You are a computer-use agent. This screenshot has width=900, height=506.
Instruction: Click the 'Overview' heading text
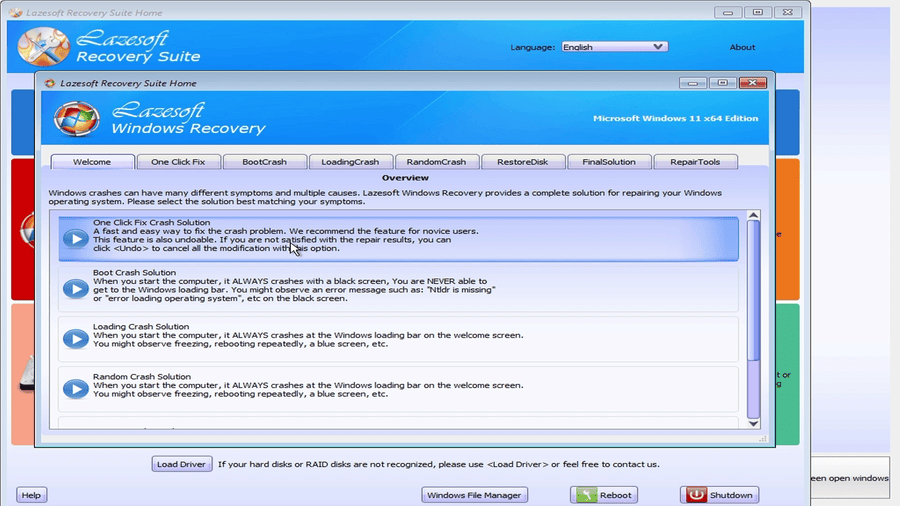tap(405, 178)
